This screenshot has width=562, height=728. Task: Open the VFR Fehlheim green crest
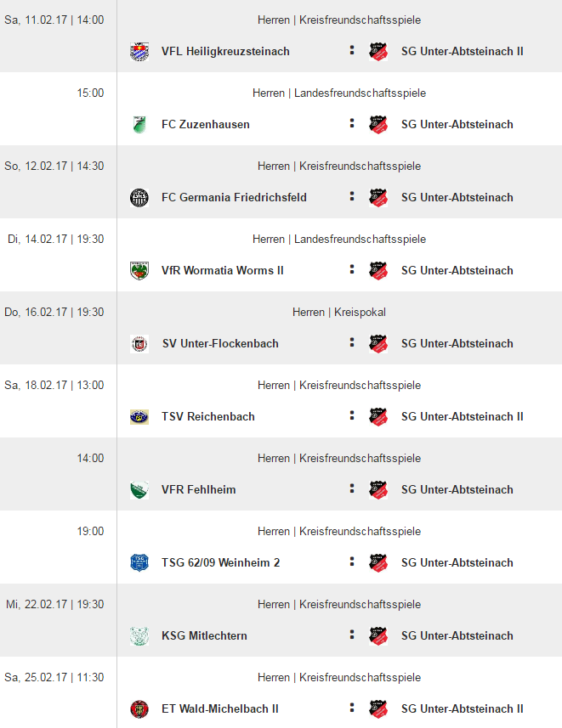pos(139,490)
